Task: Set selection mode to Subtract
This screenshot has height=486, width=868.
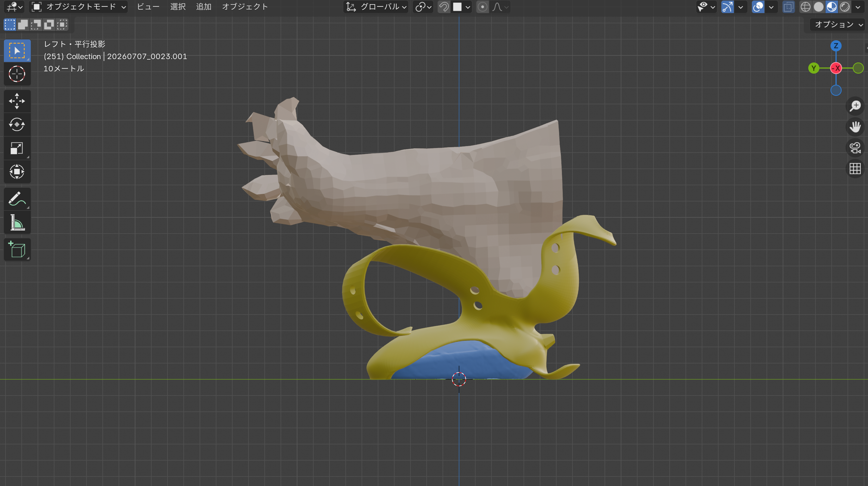Action: point(36,25)
